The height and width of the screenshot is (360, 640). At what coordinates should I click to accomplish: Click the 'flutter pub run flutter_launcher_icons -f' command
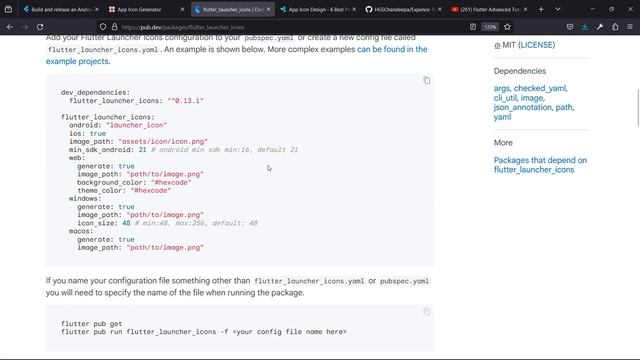click(204, 332)
